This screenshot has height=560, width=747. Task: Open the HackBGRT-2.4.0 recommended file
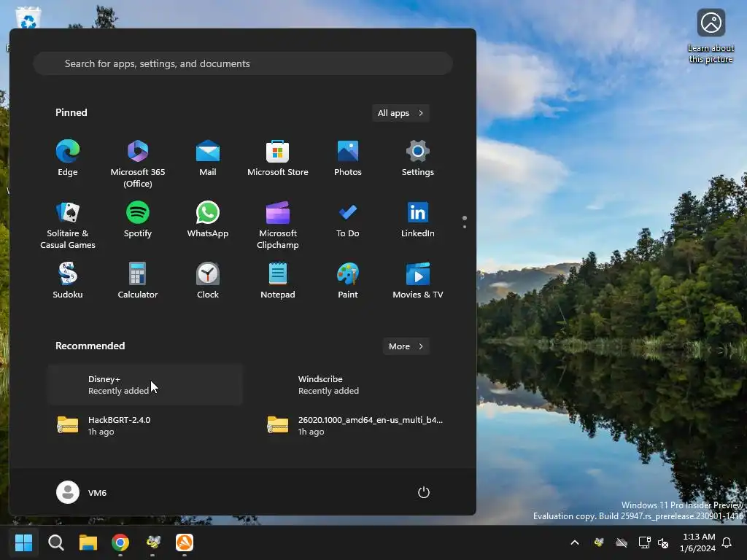click(x=145, y=425)
